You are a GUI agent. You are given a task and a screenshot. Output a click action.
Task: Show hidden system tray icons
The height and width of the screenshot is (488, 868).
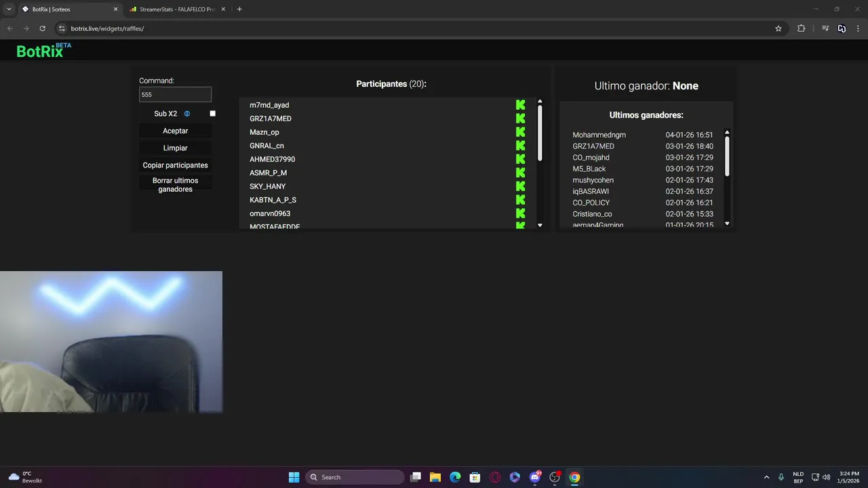click(766, 477)
